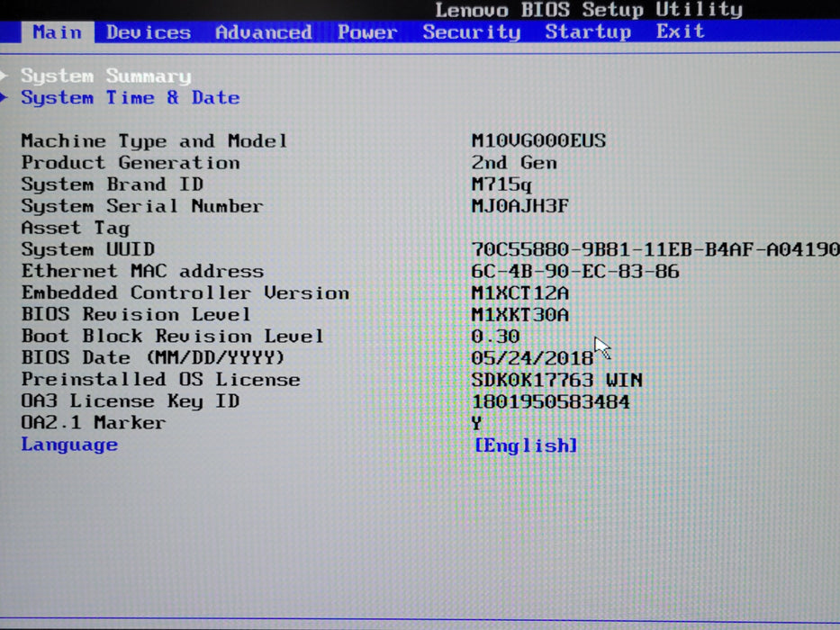Click BIOS revision value M1XKT30A
Screen dimensions: 840x630
519,314
